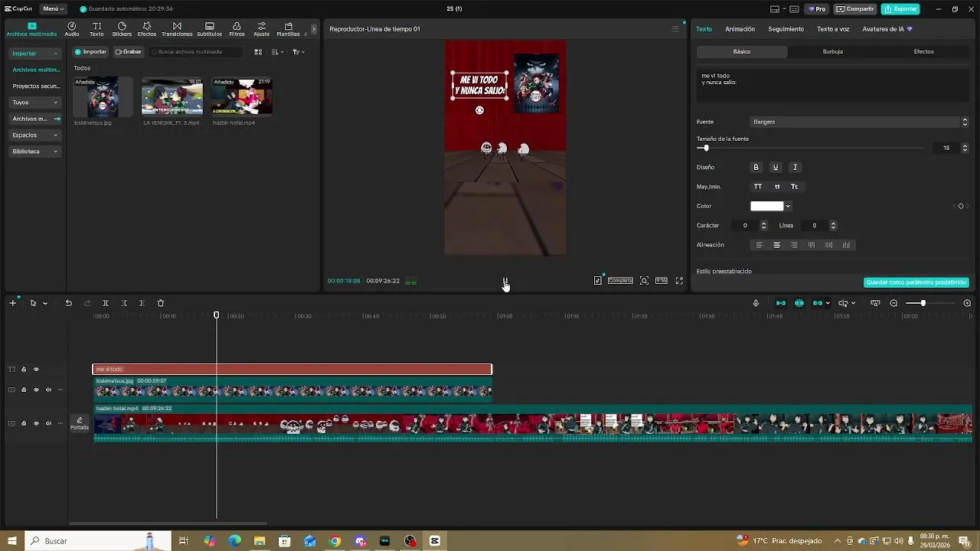Switch to the Seguimiento tab
Image resolution: width=980 pixels, height=551 pixels.
(x=786, y=29)
